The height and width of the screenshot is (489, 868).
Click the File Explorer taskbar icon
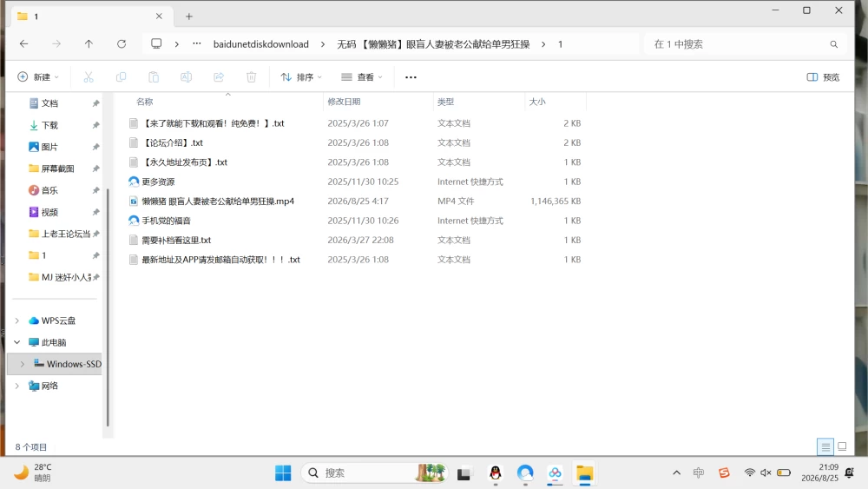584,473
